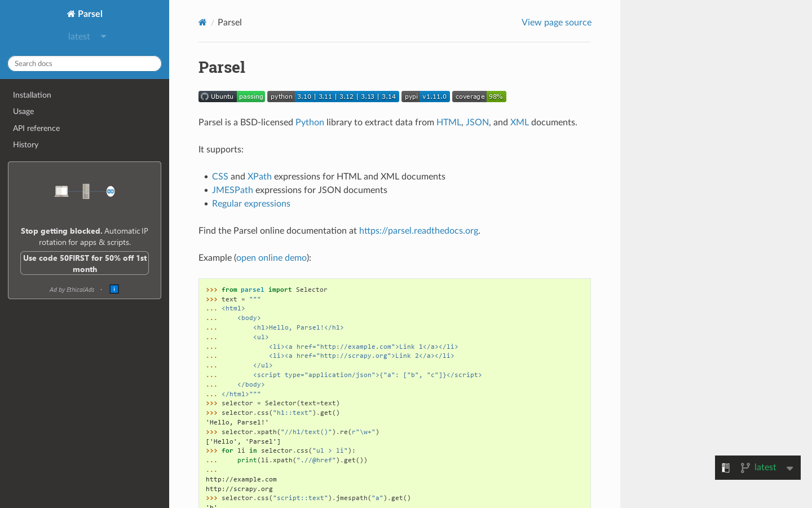Click the Stop getting blocked ad text
The height and width of the screenshot is (508, 812).
coord(85,237)
